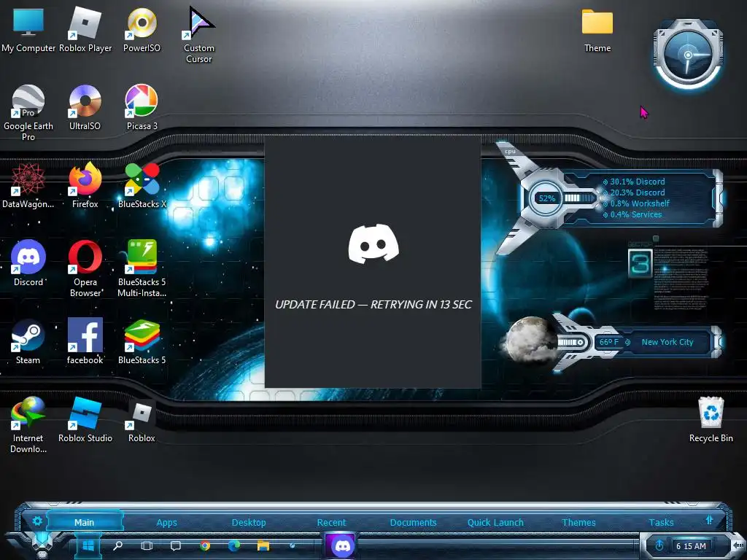Open BlueStacks 5 Multi-Instance shortcut
The image size is (747, 560).
[142, 269]
